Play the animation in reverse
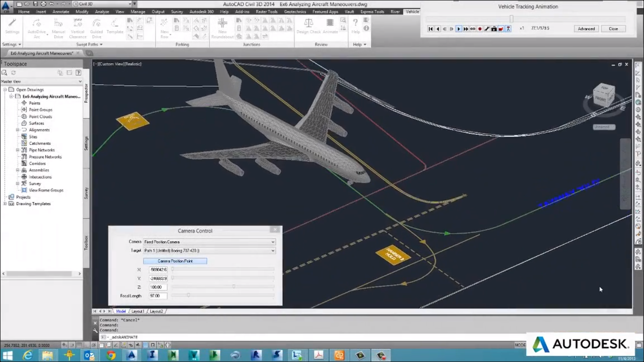644x362 pixels. click(438, 29)
